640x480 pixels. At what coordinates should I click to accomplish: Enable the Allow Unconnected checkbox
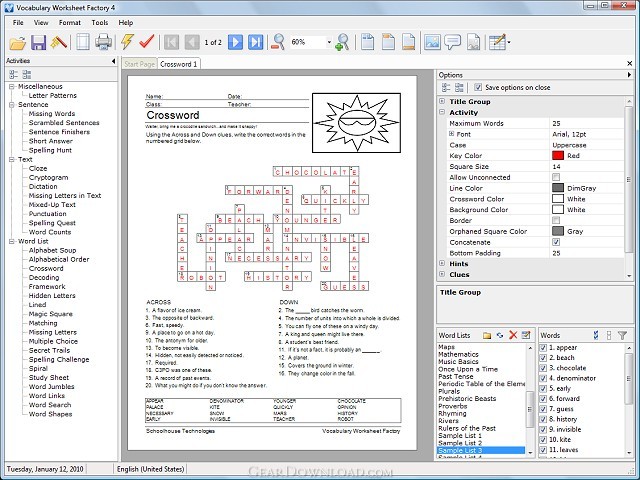click(x=556, y=177)
